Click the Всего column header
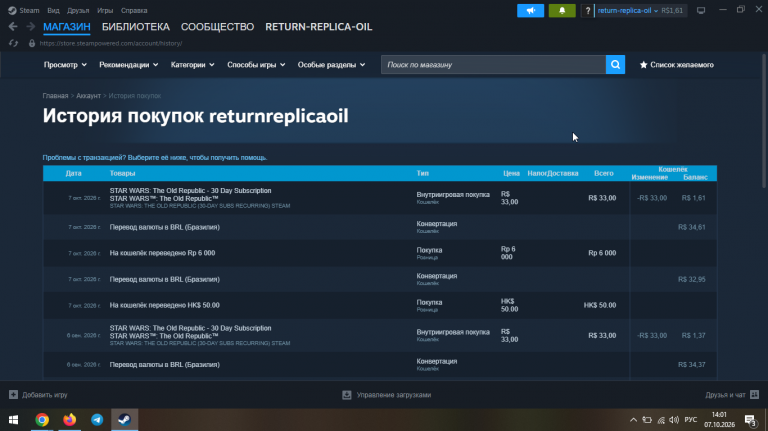 click(603, 173)
